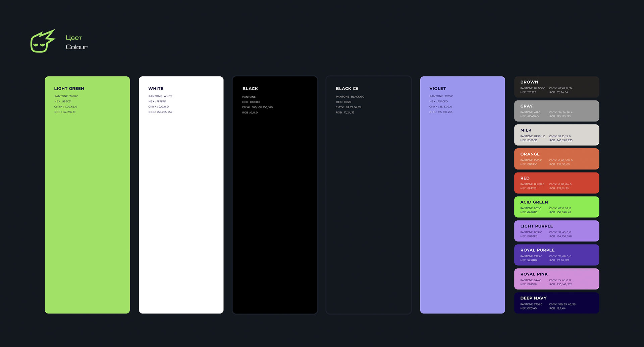644x347 pixels.
Task: Pick the Orange swatch tile
Action: pos(557,159)
